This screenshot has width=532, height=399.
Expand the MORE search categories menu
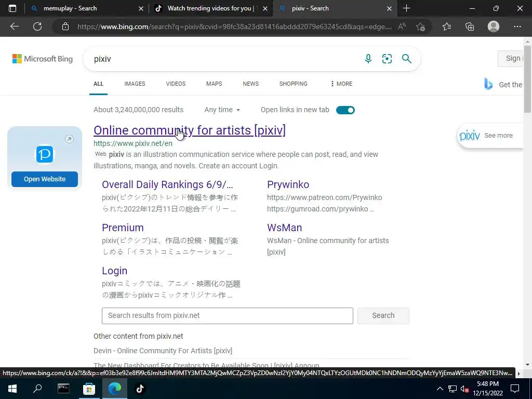click(x=341, y=84)
